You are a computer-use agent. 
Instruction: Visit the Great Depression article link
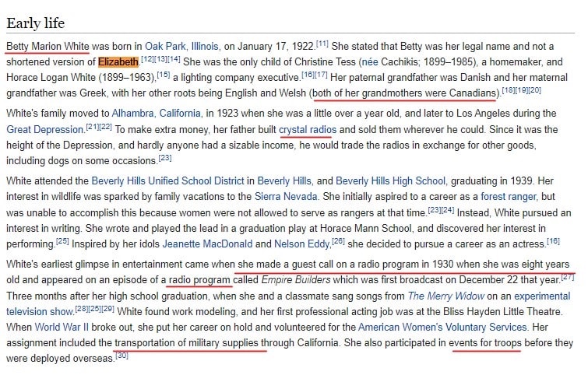tap(45, 130)
